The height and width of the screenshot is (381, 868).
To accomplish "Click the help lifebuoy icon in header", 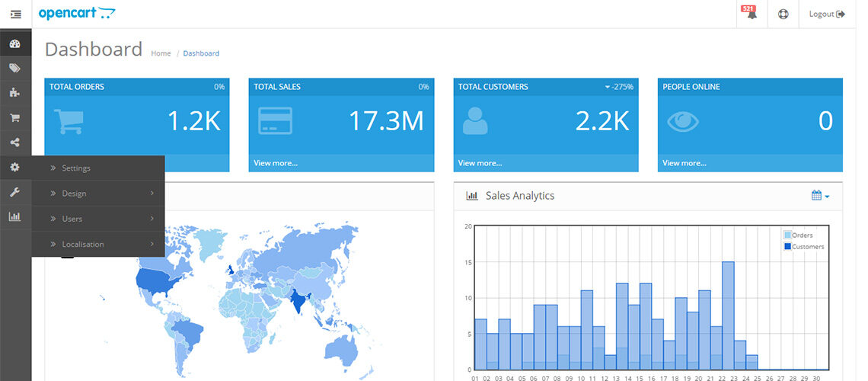I will pos(783,14).
